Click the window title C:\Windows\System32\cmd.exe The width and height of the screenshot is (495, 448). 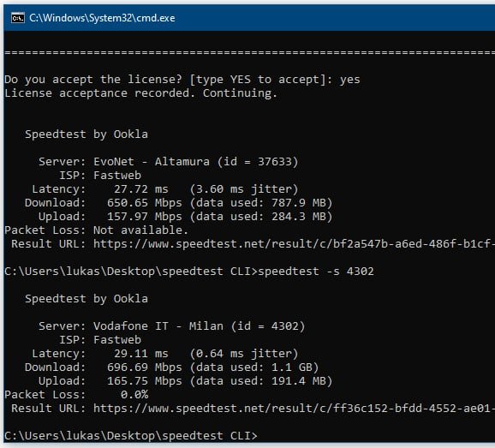(x=102, y=18)
